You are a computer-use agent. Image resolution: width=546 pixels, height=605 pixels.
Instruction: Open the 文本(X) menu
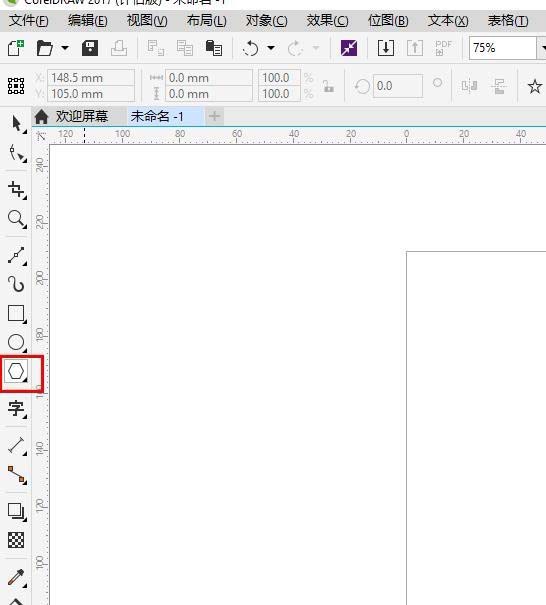tap(448, 20)
